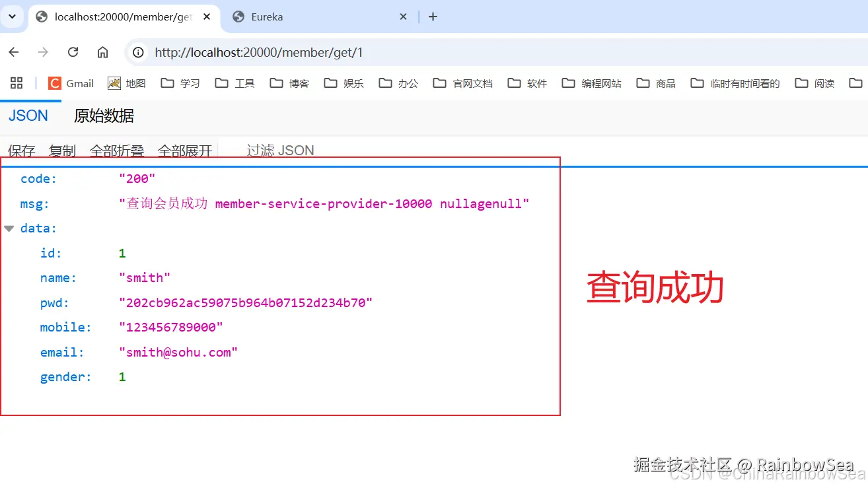Open the 编程网站 bookmark folder
This screenshot has width=868, height=488.
pyautogui.click(x=592, y=83)
